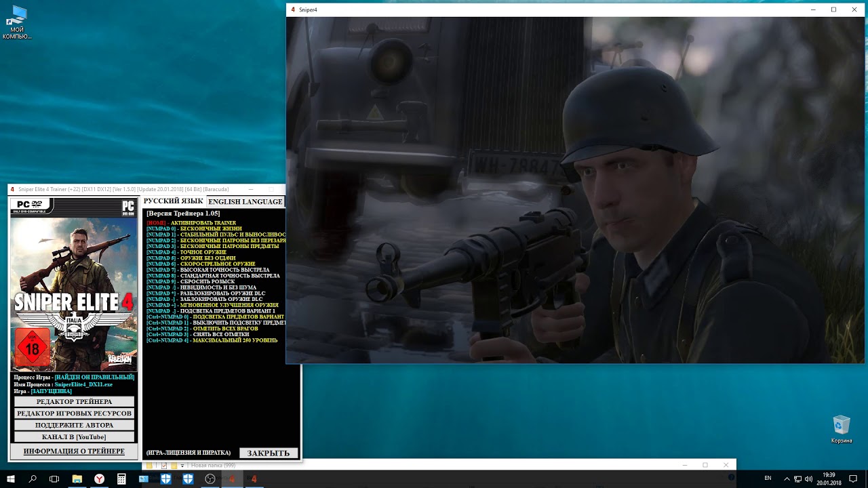Open taskbar search magnifier
868x488 pixels.
point(33,479)
